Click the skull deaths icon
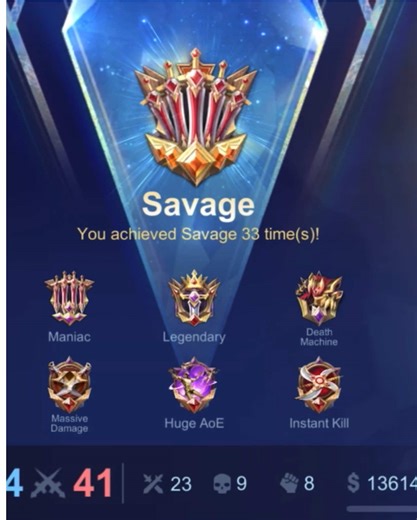 (x=223, y=484)
